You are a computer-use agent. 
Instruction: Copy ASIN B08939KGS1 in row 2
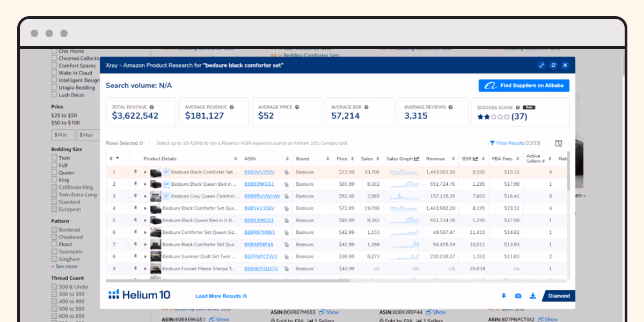point(287,184)
